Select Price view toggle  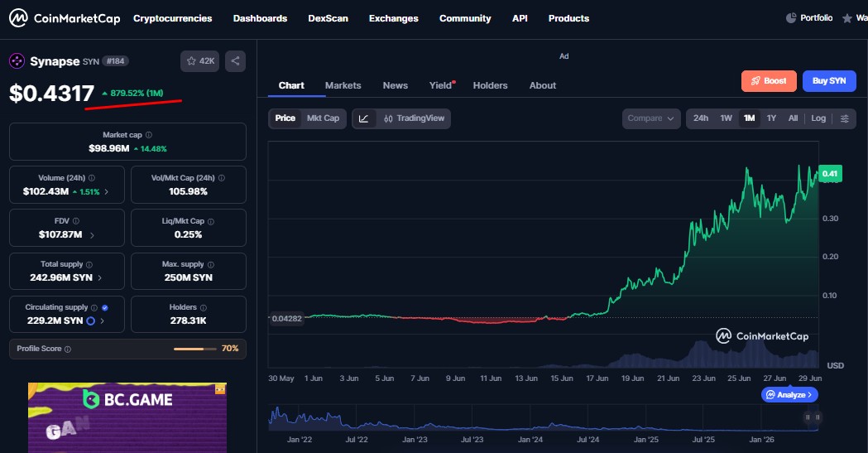click(285, 118)
